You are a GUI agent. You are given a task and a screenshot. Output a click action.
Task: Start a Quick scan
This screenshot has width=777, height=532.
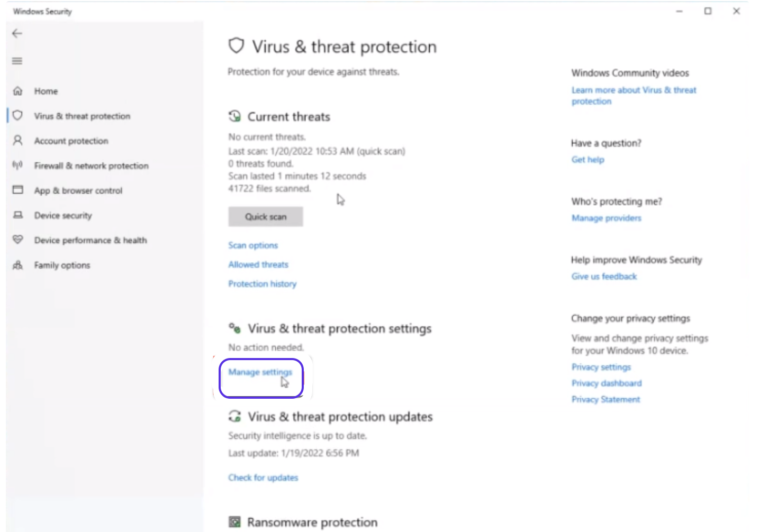[x=265, y=217]
